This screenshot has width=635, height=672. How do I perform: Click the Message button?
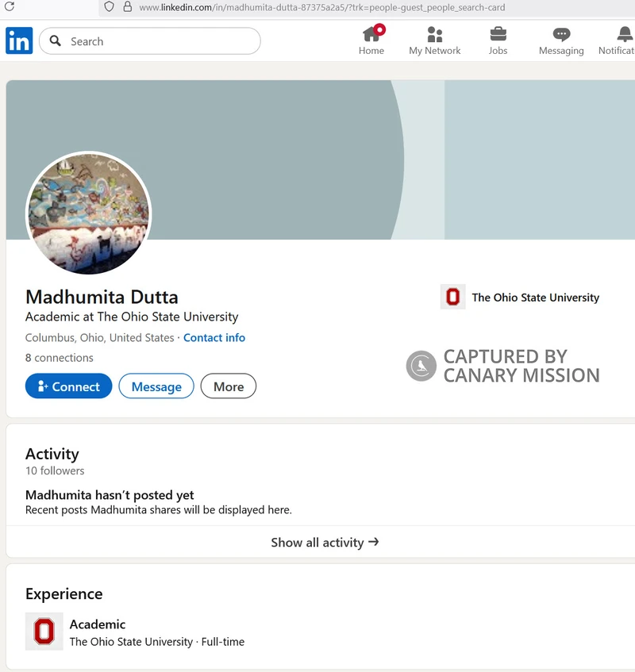156,386
